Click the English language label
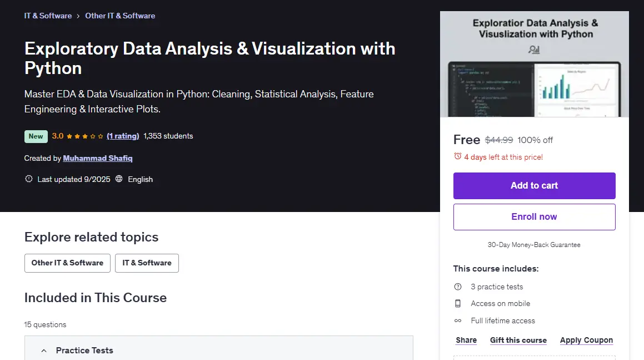Screen dimensions: 644x360 tap(140, 179)
